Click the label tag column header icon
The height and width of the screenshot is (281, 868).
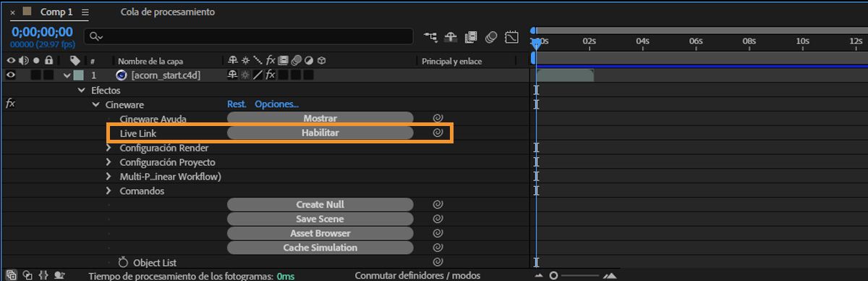coord(75,61)
